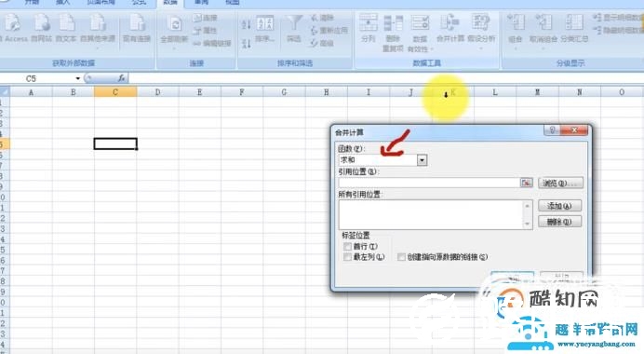This screenshot has width=644, height=354.
Task: Click the Browse (浏览) button
Action: 560,183
